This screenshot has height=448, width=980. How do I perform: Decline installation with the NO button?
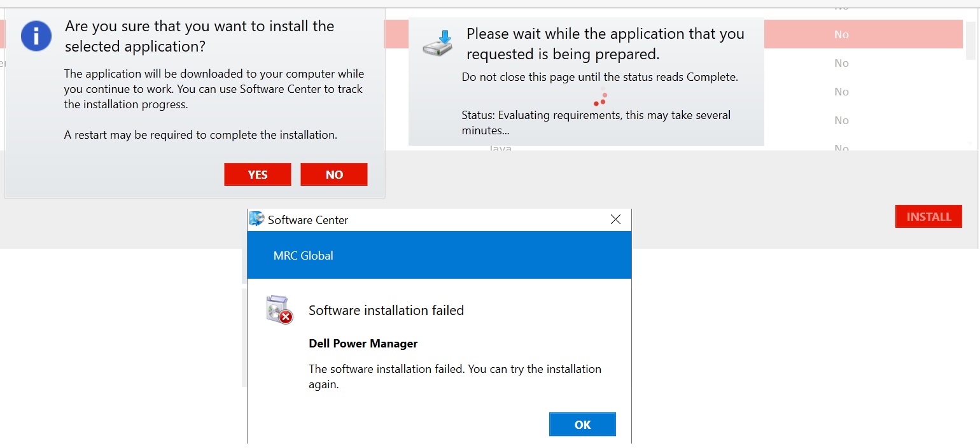pos(334,175)
